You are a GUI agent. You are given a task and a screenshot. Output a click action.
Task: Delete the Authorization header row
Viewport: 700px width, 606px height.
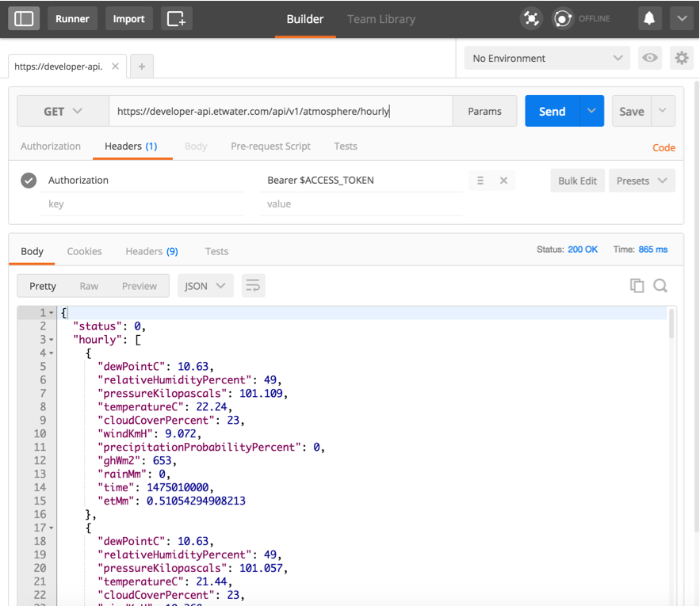503,181
